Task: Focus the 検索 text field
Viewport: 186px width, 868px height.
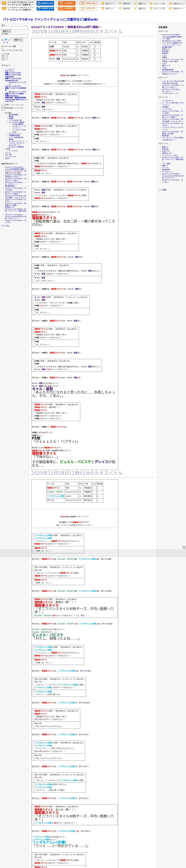Action: pos(14,28)
